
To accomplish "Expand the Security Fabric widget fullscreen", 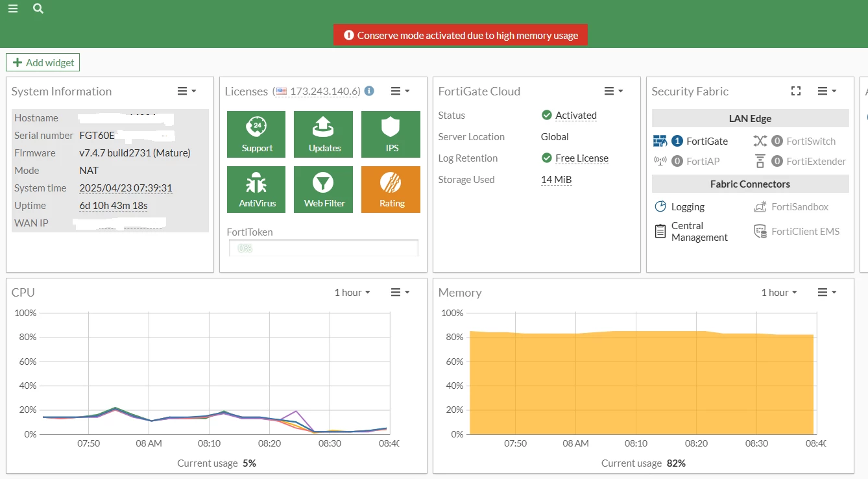I will tap(796, 91).
